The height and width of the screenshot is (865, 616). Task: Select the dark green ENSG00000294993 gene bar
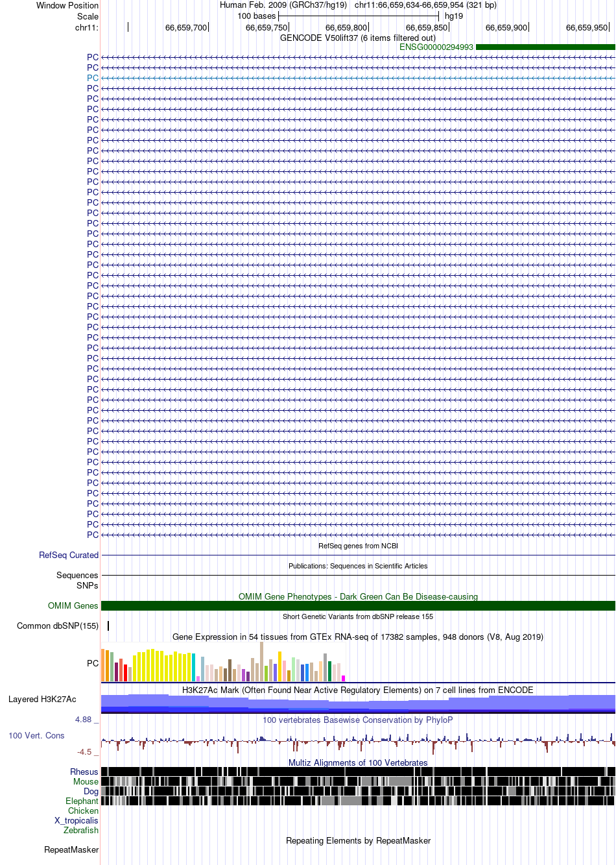(545, 47)
